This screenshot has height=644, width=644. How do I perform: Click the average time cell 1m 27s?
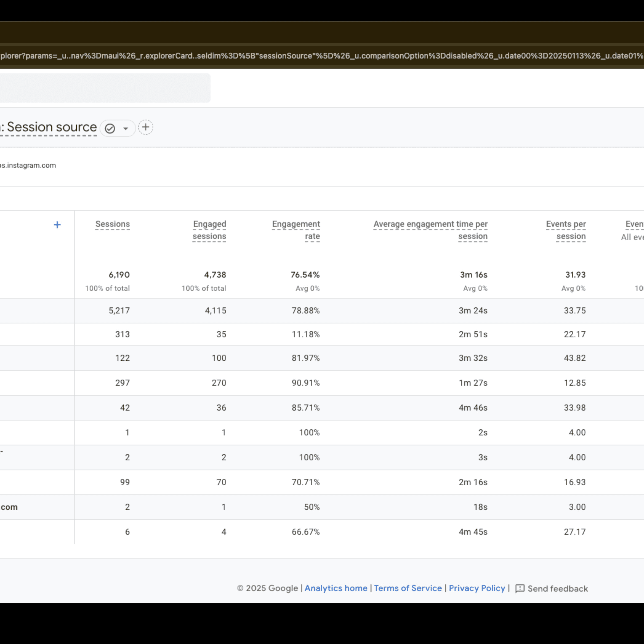[x=473, y=383]
